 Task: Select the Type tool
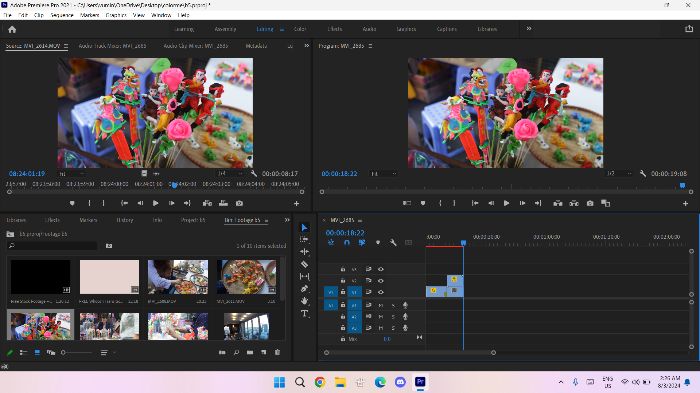pyautogui.click(x=304, y=314)
